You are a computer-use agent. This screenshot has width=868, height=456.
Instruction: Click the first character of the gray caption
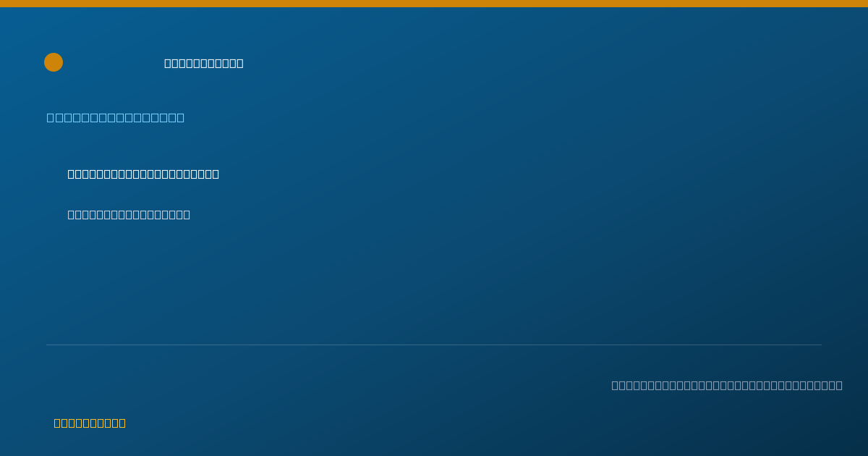point(615,385)
